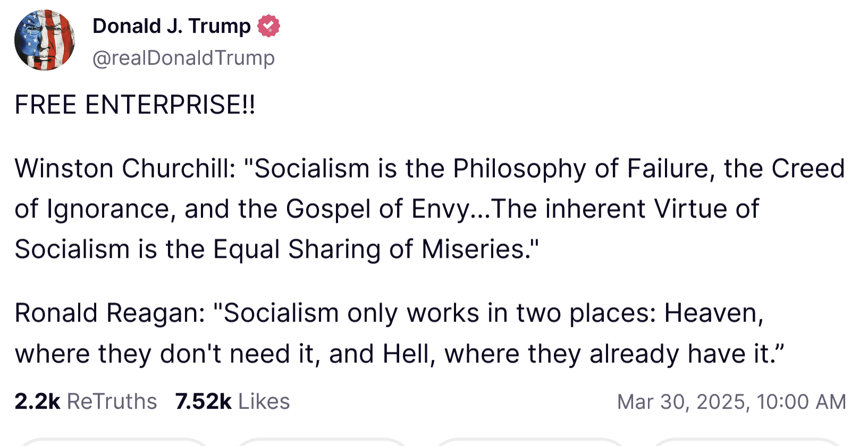Open Donald J. Trump's profile avatar
Viewport: 868px width, 446px height.
45,40
